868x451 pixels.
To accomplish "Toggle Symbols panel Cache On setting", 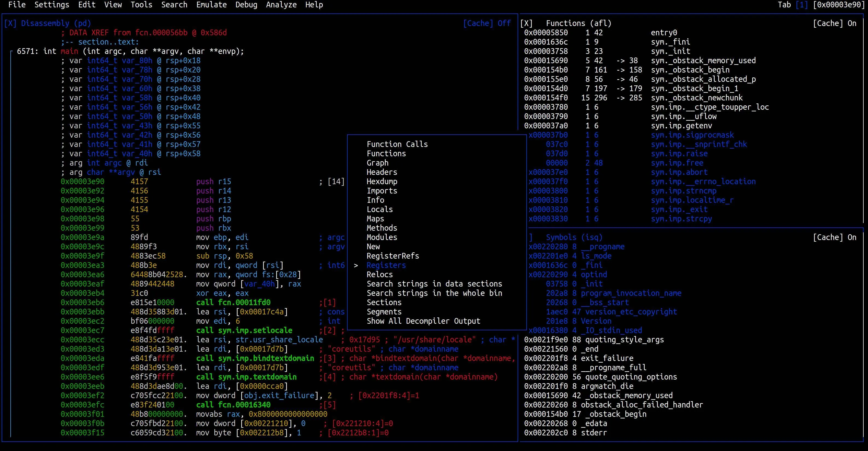I will (x=834, y=237).
